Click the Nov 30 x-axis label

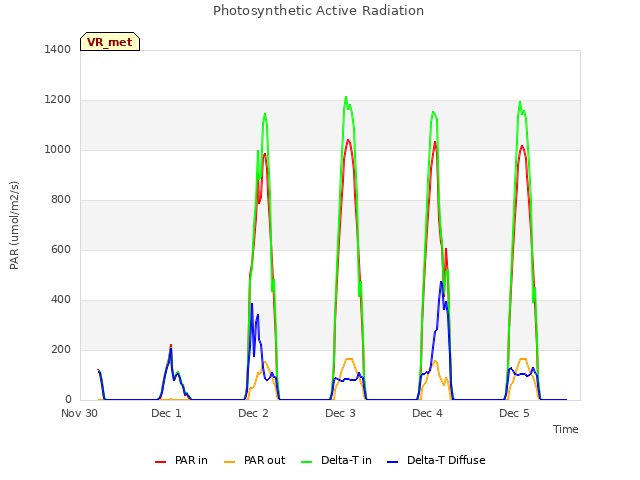click(80, 413)
